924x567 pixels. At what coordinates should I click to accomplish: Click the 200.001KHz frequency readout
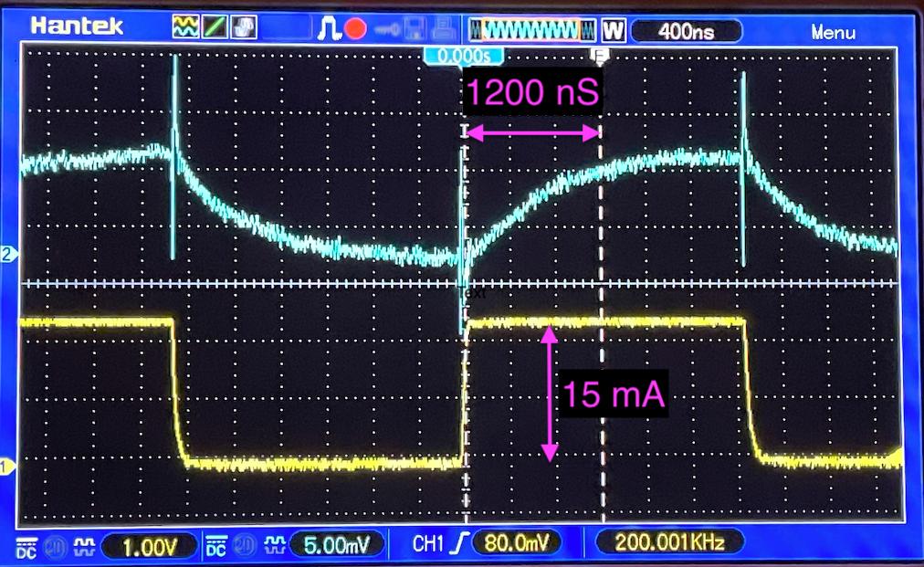coord(669,544)
